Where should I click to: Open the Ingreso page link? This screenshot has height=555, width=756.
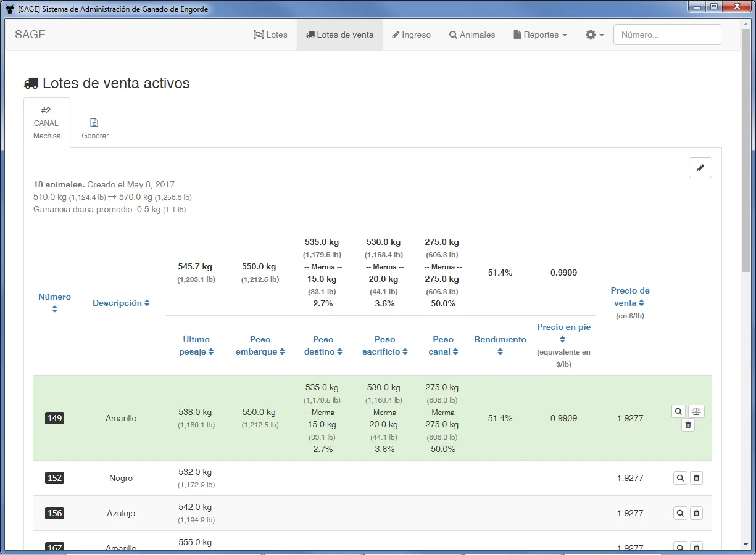(x=411, y=35)
